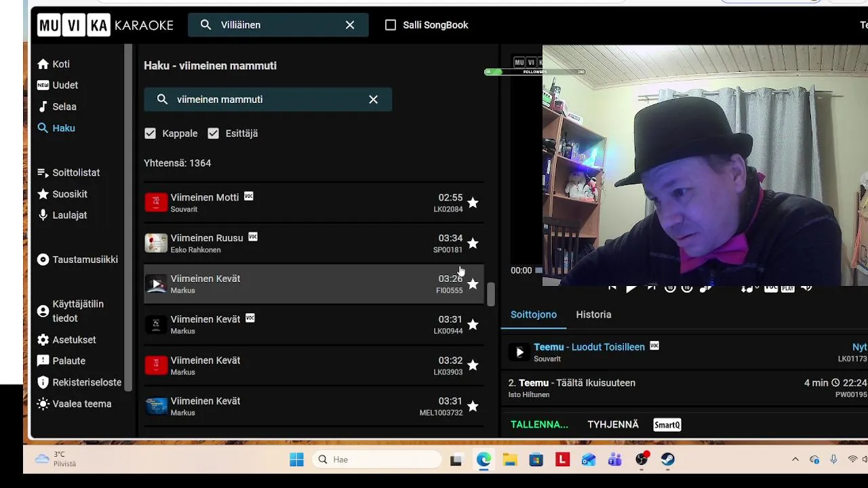This screenshot has width=868, height=488.
Task: Switch to the Soittojono queue tab
Action: (534, 314)
